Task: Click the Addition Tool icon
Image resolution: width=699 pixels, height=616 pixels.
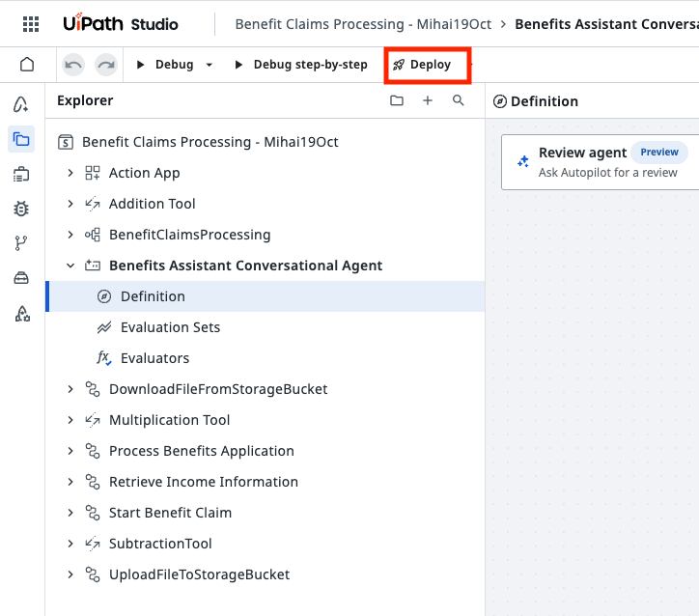Action: (93, 204)
